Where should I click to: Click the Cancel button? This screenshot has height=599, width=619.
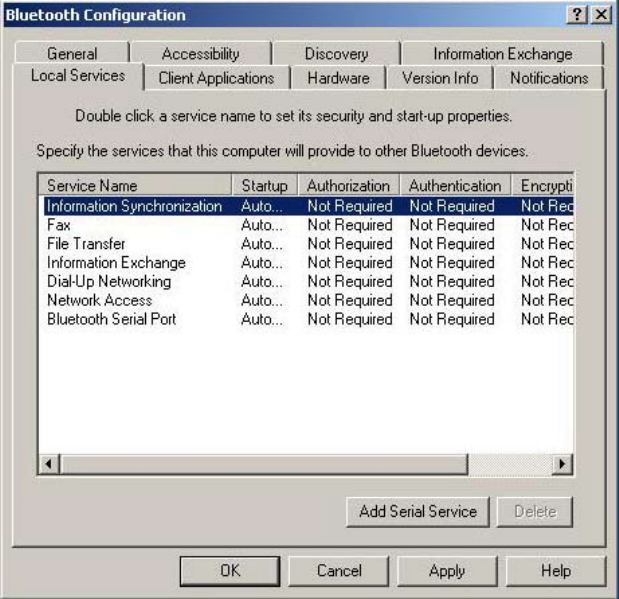(339, 571)
